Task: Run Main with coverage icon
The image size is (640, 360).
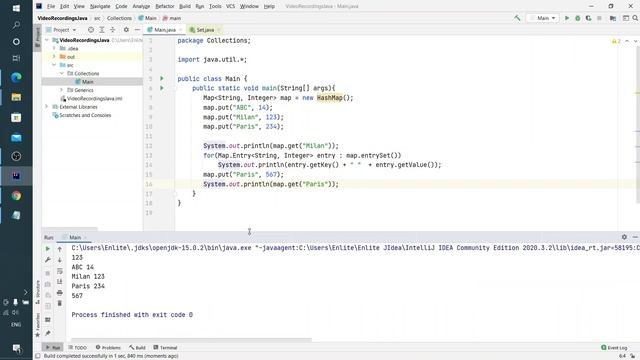Action: tap(588, 18)
